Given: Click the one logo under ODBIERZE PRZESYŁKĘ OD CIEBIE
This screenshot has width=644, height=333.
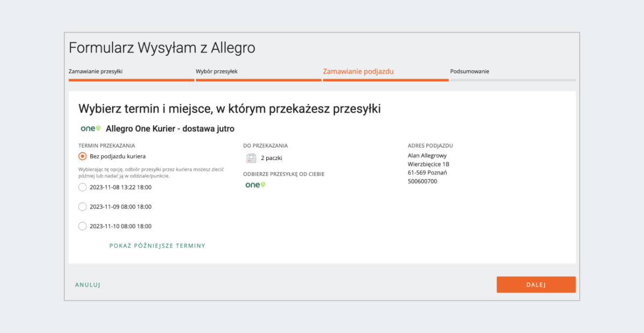Looking at the screenshot, I should (253, 185).
